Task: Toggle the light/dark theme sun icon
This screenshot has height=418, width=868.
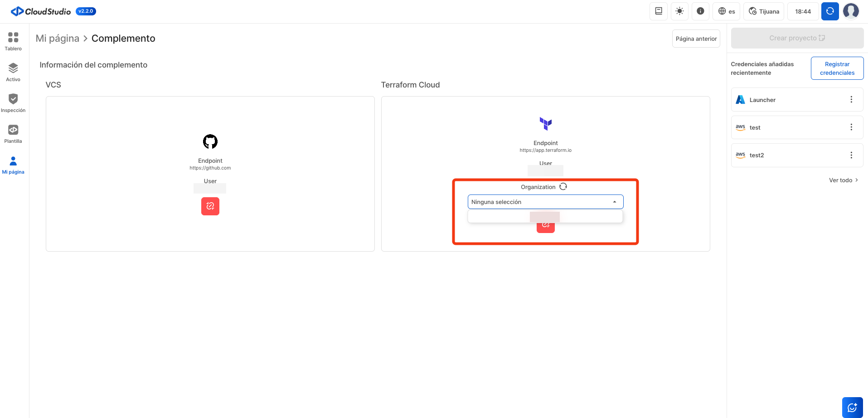Action: (679, 11)
